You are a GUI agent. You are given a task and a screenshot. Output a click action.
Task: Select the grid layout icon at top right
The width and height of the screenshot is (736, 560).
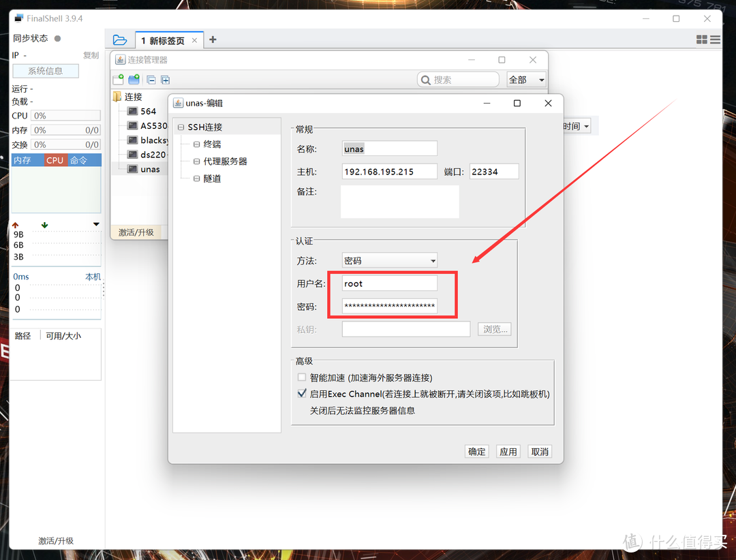702,39
